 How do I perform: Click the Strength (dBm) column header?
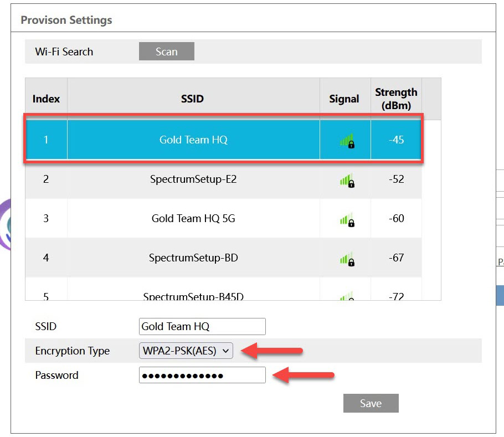pyautogui.click(x=396, y=99)
